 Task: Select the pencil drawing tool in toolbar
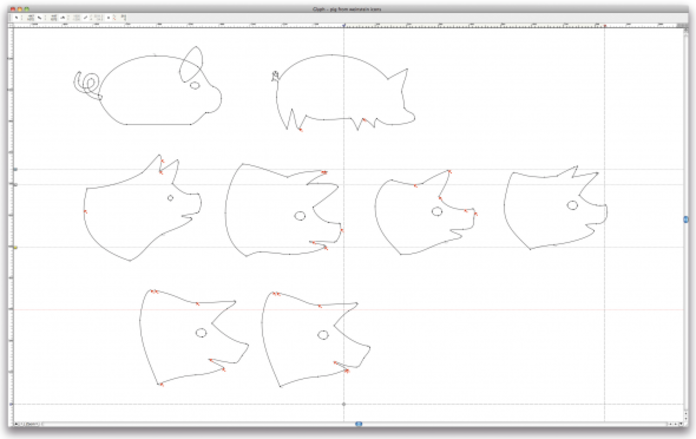coord(85,17)
